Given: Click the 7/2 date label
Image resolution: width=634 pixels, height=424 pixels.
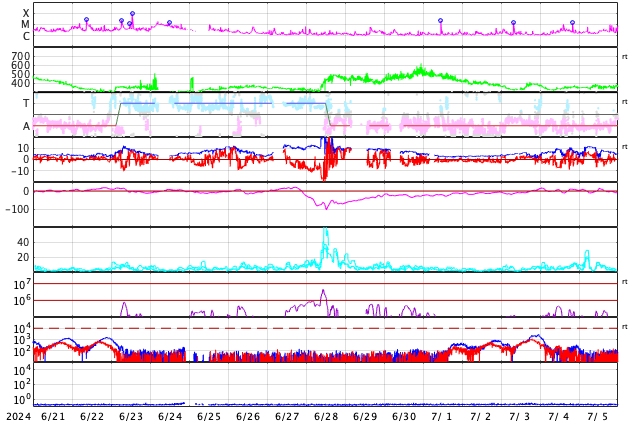Looking at the screenshot, I should coord(481,417).
